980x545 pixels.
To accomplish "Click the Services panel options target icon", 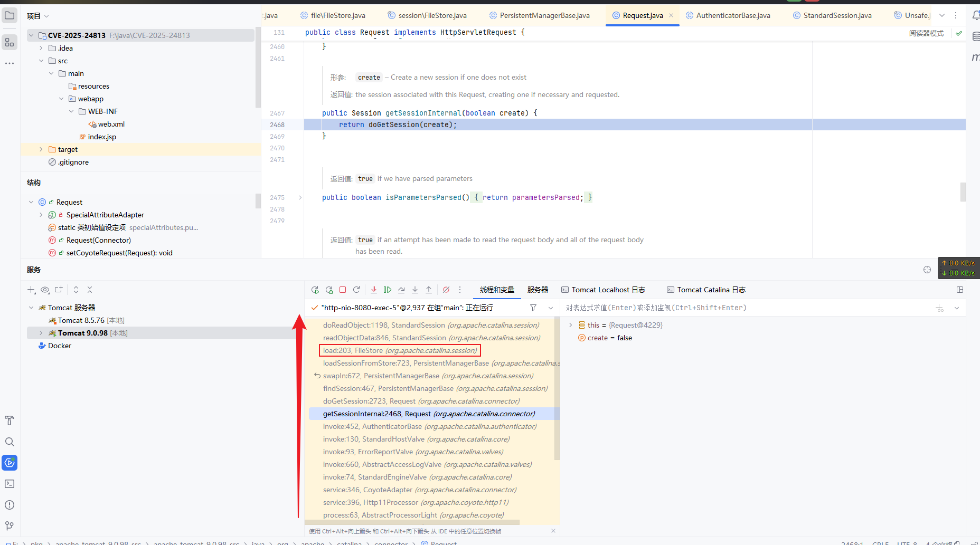I will click(927, 270).
